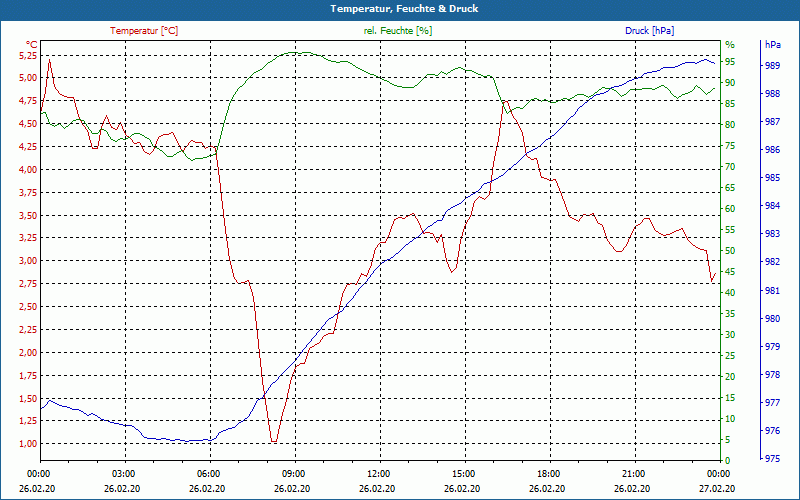
Task: Click the '21:00' time axis label
Action: click(633, 473)
